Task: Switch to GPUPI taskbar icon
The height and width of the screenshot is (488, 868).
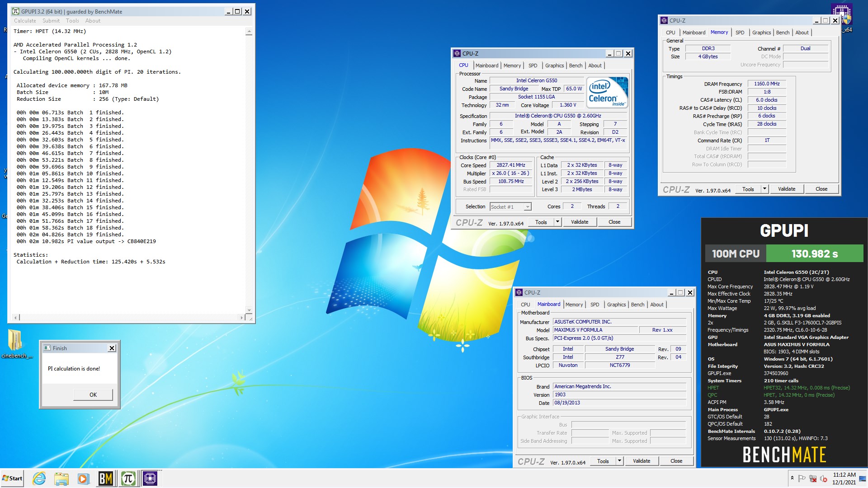Action: (128, 478)
